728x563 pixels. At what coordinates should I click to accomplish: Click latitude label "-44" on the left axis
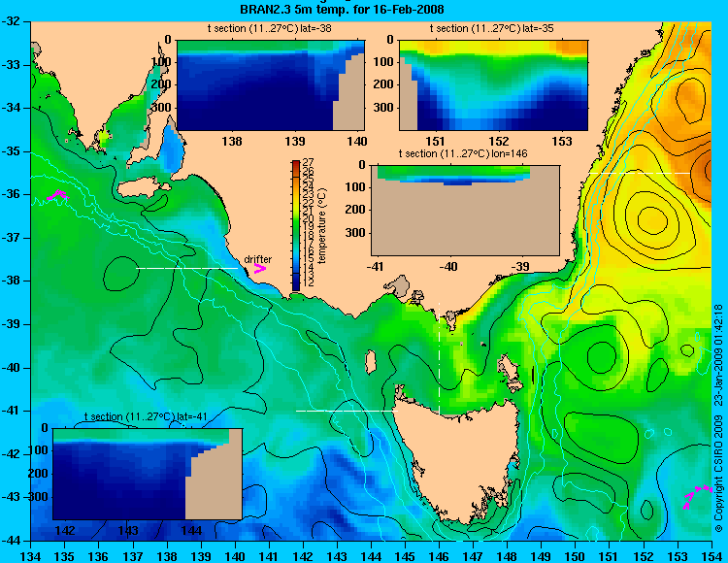(x=12, y=541)
